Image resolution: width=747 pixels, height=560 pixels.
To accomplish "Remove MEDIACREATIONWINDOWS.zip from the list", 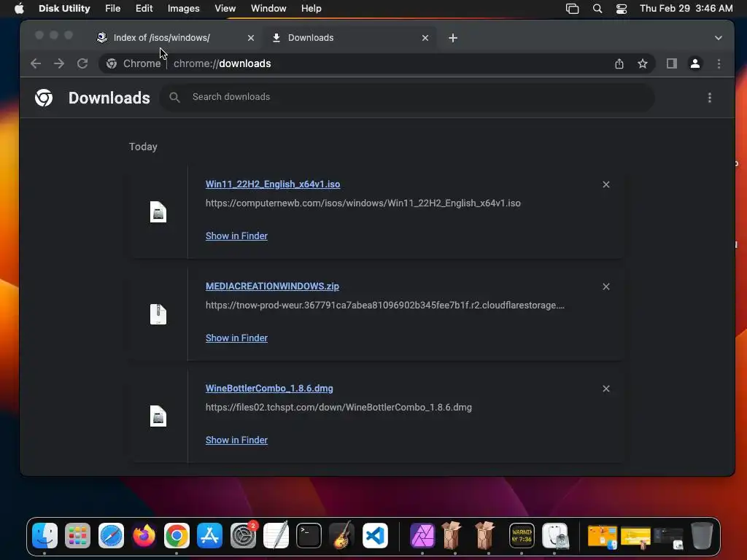I will click(x=606, y=287).
